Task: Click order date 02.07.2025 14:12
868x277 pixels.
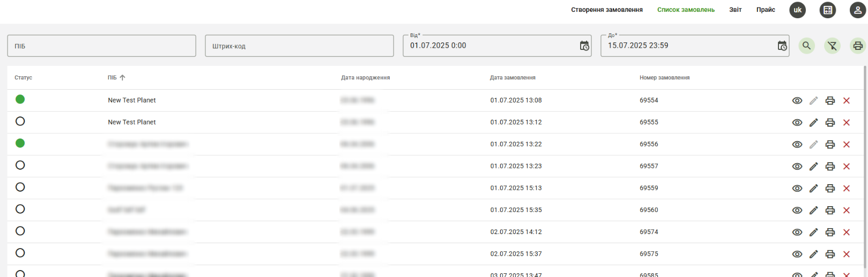Action: pyautogui.click(x=516, y=232)
